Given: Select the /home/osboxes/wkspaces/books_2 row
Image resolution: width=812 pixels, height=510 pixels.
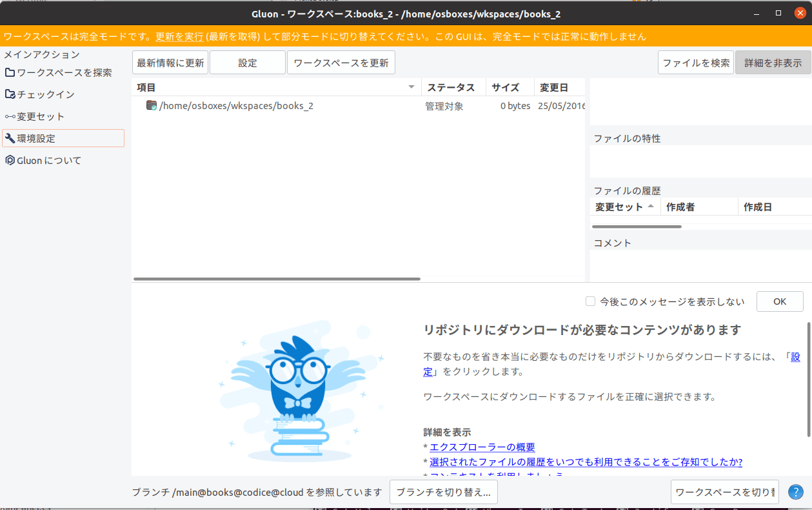Looking at the screenshot, I should 359,106.
